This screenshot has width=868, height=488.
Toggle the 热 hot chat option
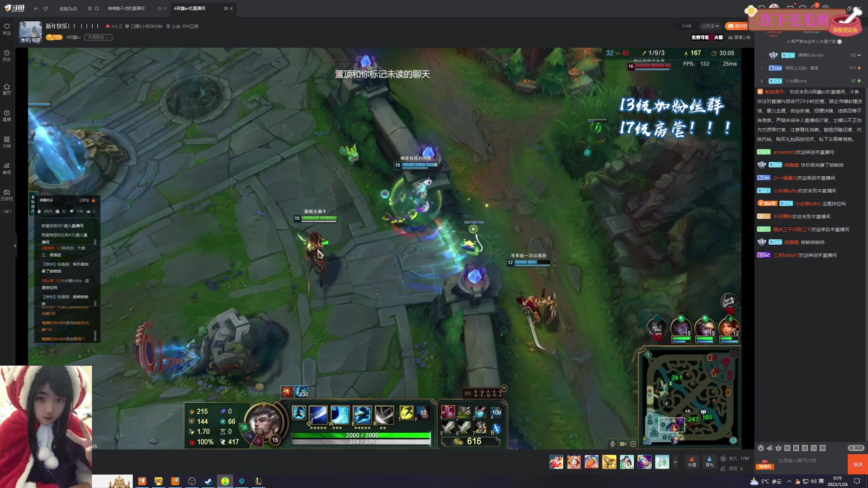[814, 448]
